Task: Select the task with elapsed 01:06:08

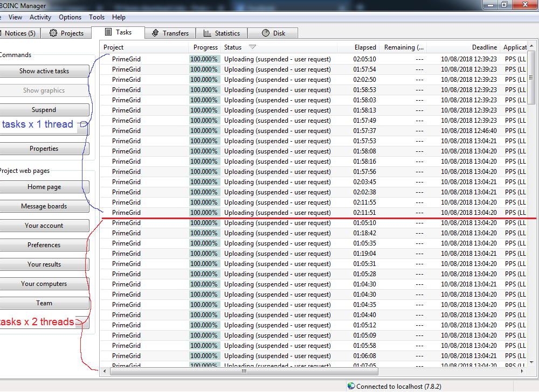Action: pyautogui.click(x=314, y=356)
